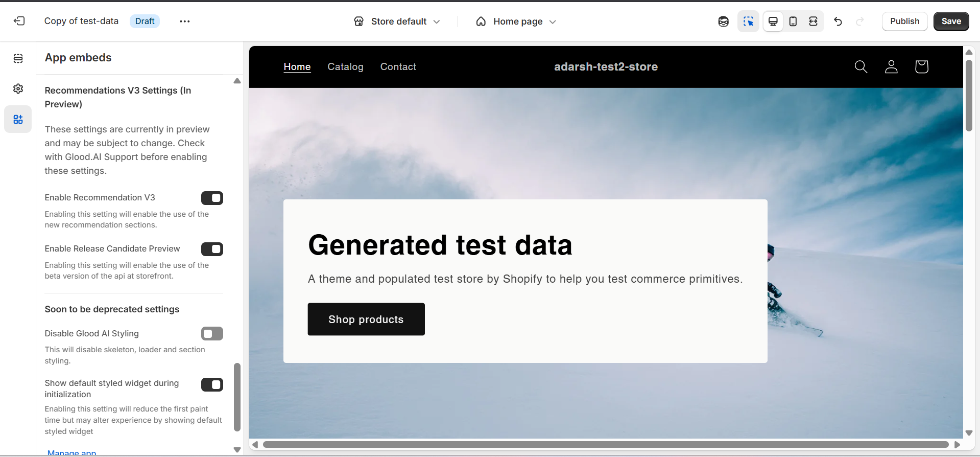This screenshot has width=980, height=457.
Task: Click the account person icon in store header
Action: (891, 66)
